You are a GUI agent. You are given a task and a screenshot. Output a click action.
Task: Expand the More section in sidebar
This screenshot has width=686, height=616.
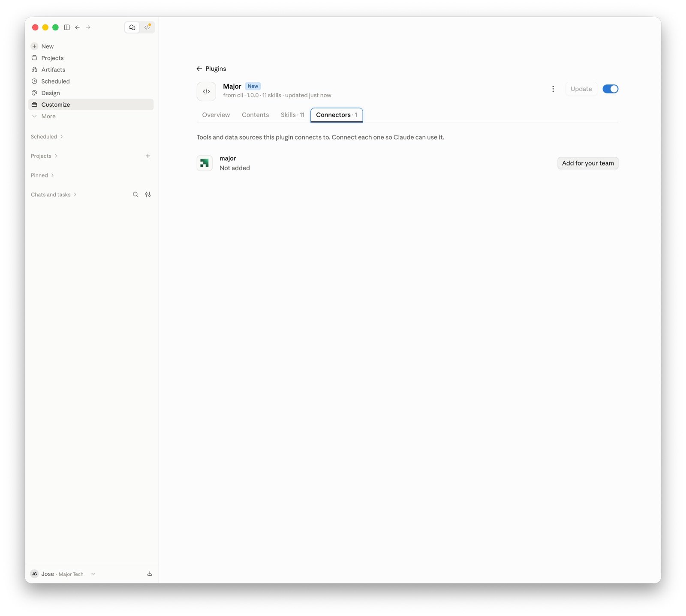click(x=91, y=116)
